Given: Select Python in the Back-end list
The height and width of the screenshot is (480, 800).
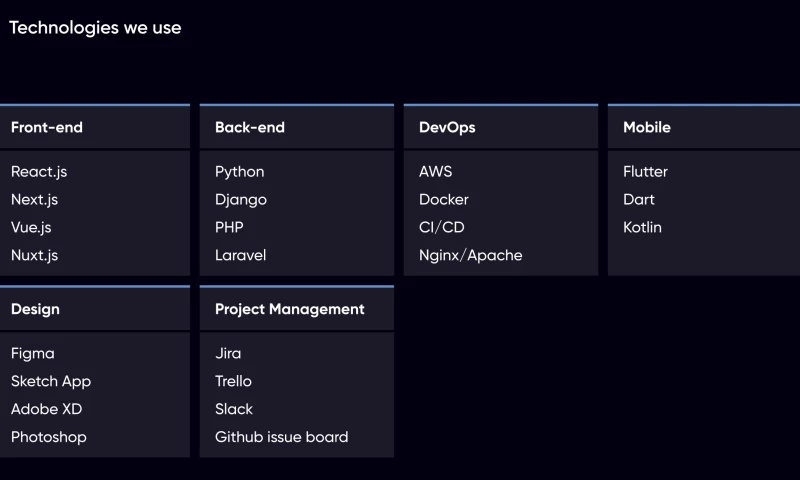Looking at the screenshot, I should click(240, 172).
